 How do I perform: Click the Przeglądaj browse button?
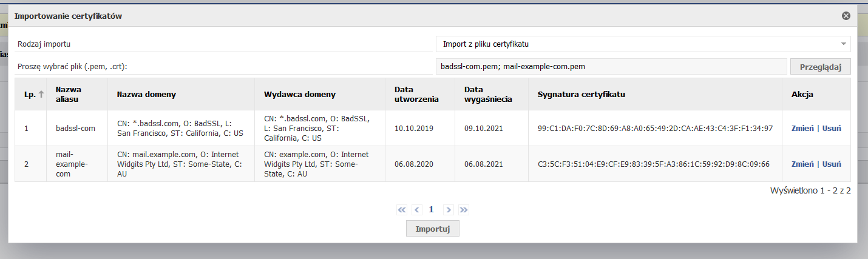(821, 67)
